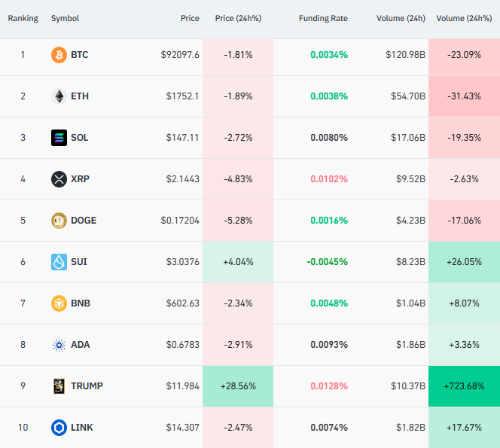The width and height of the screenshot is (500, 448).
Task: Click the Bitcoin BTC coin icon
Action: pyautogui.click(x=59, y=55)
